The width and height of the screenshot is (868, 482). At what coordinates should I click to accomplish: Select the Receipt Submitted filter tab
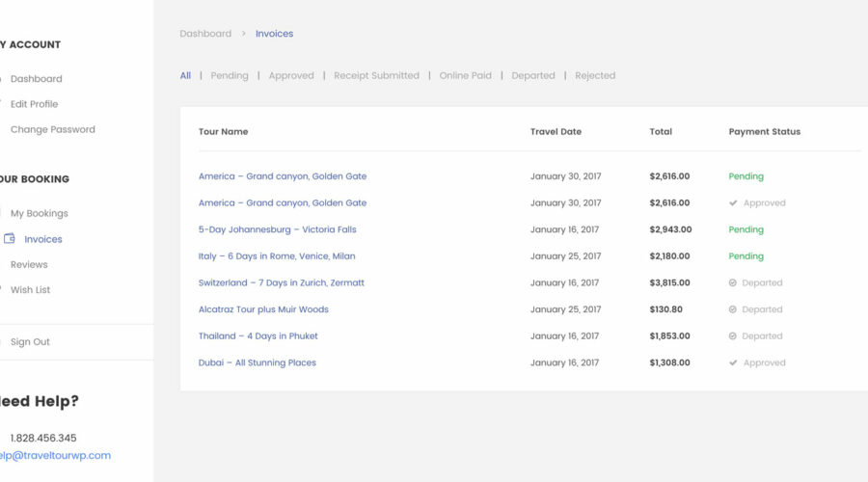click(x=376, y=76)
